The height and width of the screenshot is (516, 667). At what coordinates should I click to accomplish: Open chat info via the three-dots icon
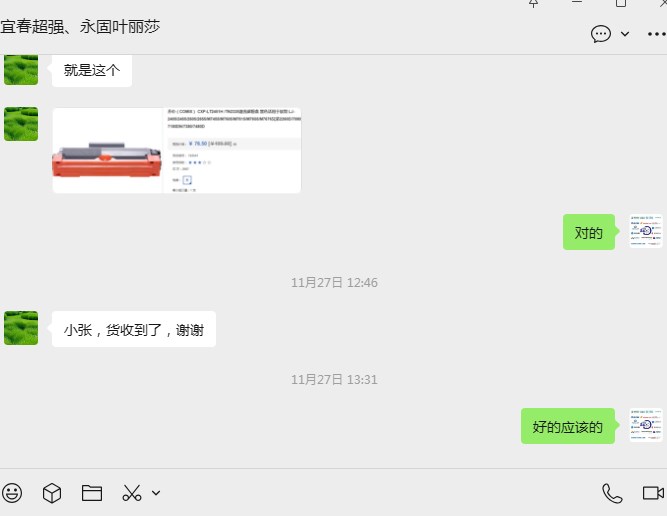656,34
